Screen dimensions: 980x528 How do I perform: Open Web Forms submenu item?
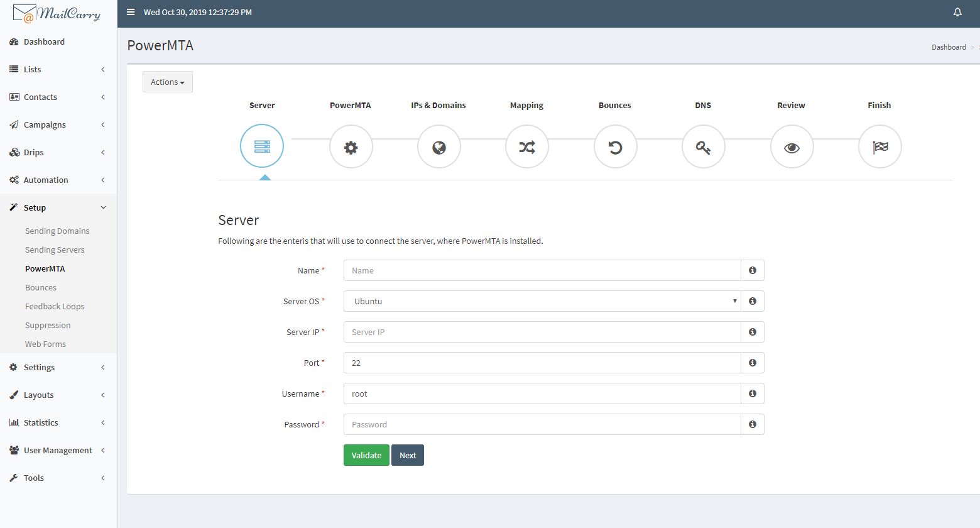point(45,344)
